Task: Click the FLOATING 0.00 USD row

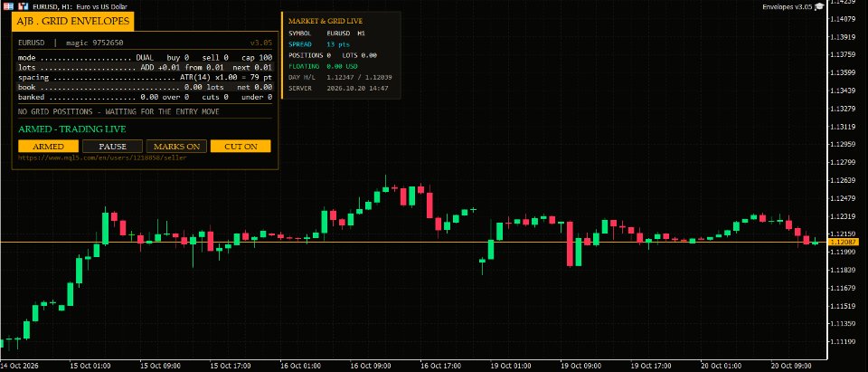Action: coord(324,67)
